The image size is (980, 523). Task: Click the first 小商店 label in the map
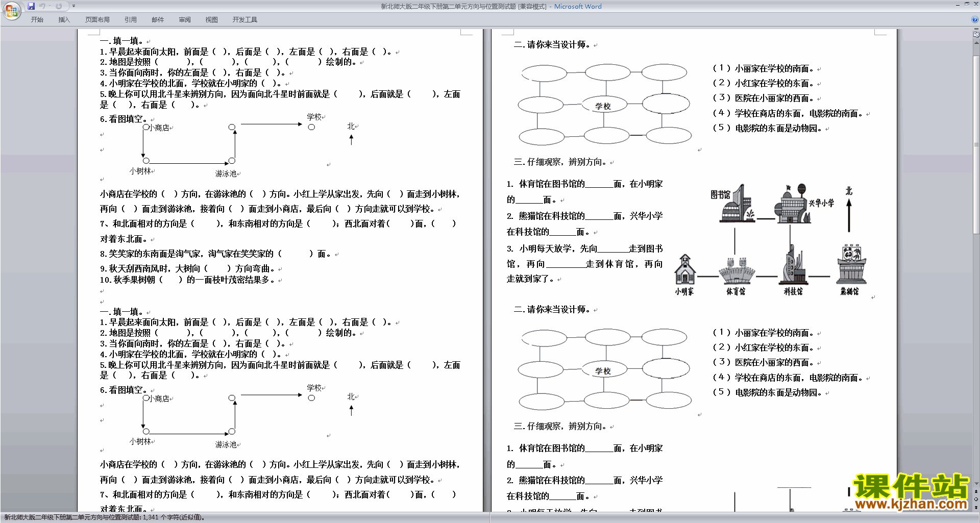click(159, 128)
